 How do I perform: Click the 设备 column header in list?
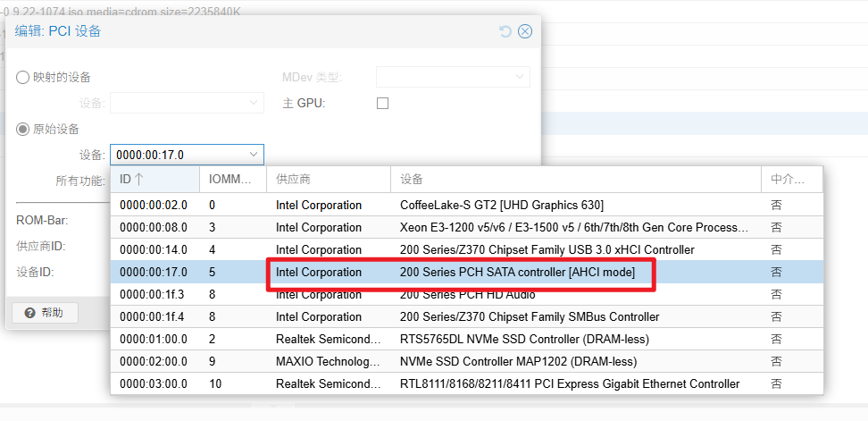(x=575, y=179)
